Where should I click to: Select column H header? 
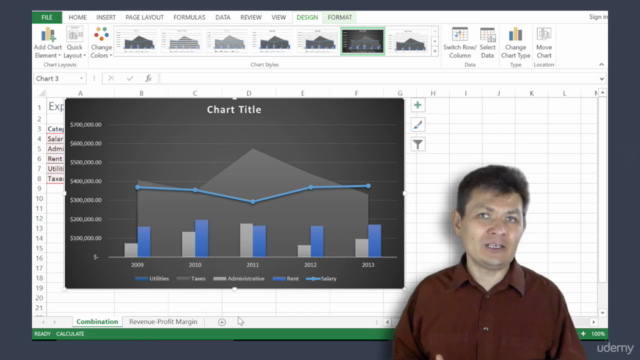[x=433, y=93]
